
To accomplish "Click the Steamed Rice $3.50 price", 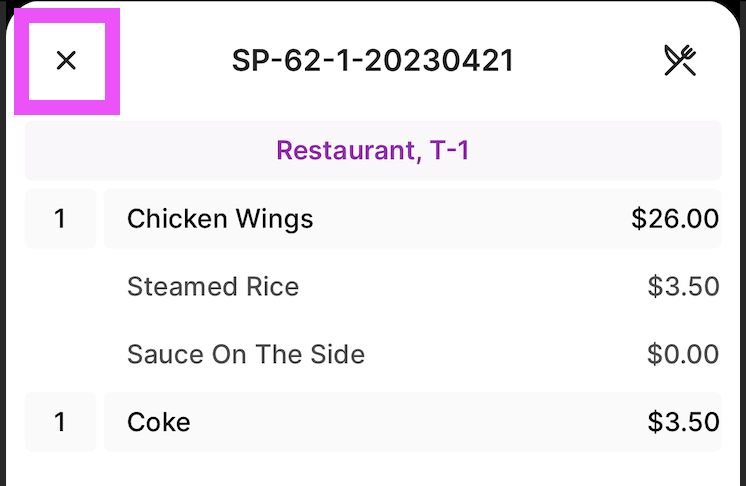I will pos(683,287).
